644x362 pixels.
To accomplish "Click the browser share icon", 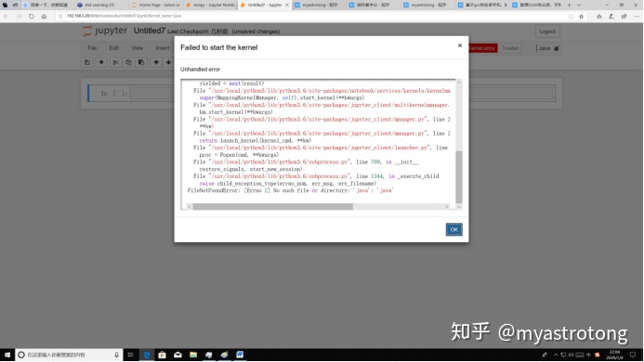I will (624, 17).
